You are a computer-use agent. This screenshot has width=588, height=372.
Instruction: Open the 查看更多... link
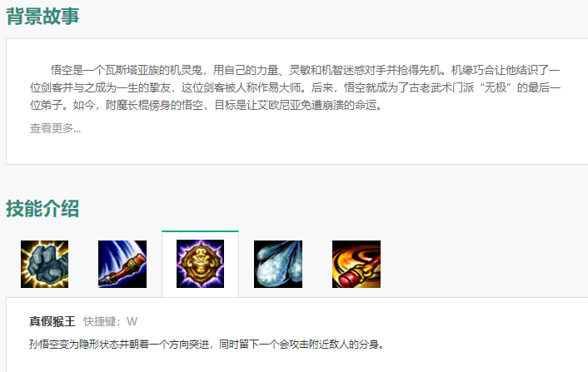coord(56,128)
